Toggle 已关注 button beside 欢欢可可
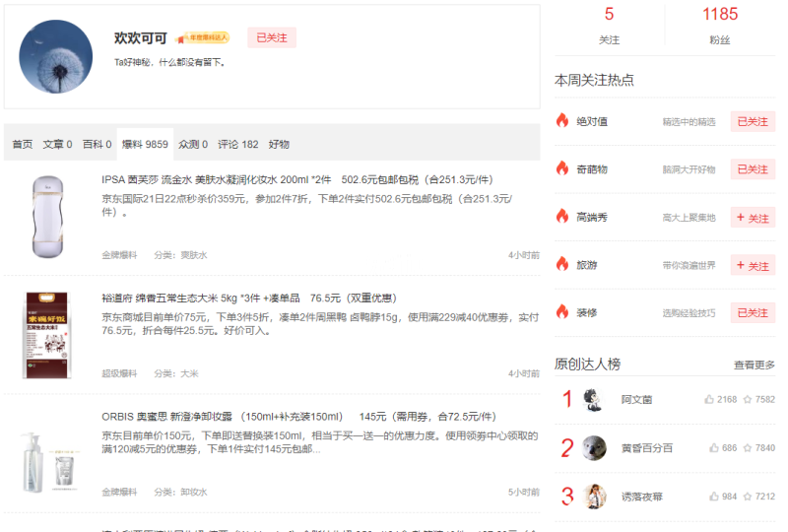788x532 pixels. (272, 38)
